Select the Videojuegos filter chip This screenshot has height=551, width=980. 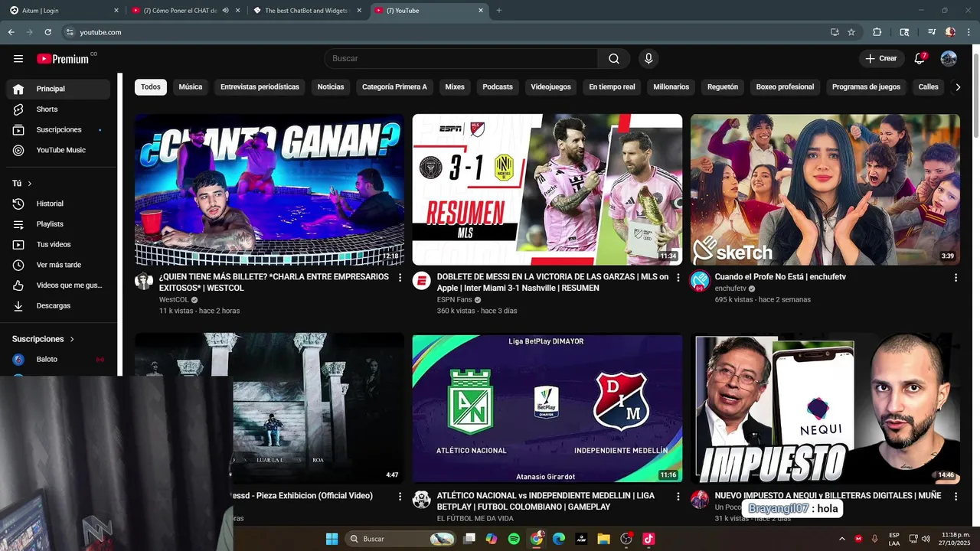551,87
